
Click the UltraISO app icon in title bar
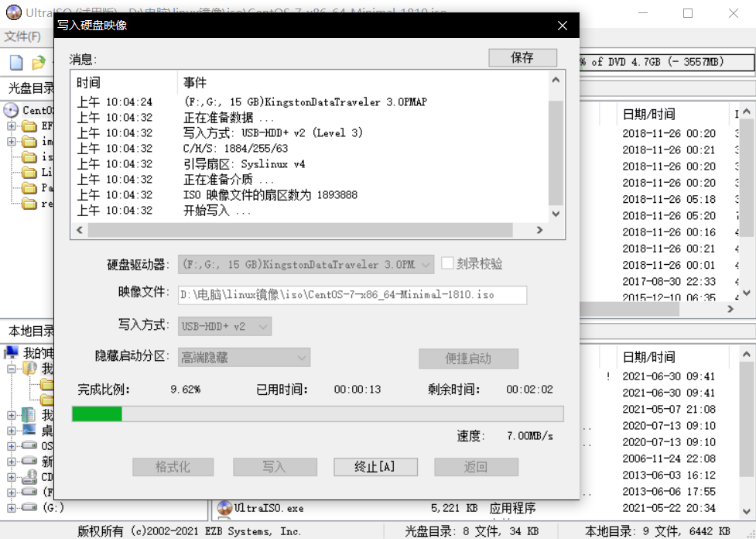click(x=13, y=12)
